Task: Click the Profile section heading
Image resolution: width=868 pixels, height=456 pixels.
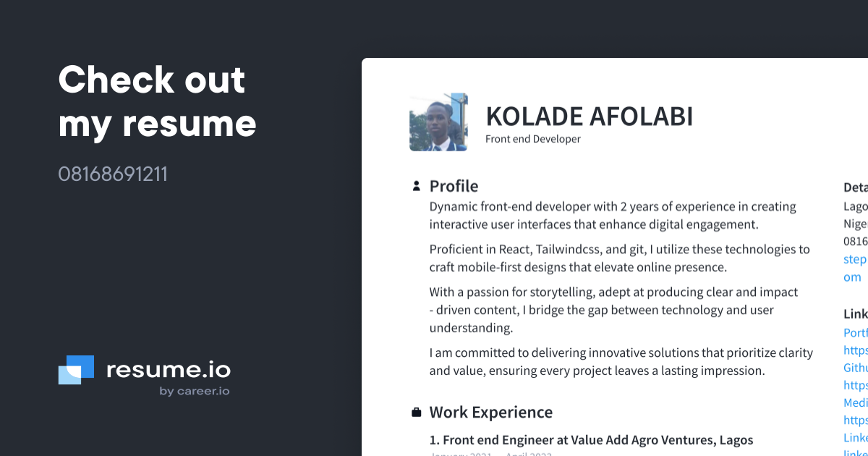Action: click(454, 186)
